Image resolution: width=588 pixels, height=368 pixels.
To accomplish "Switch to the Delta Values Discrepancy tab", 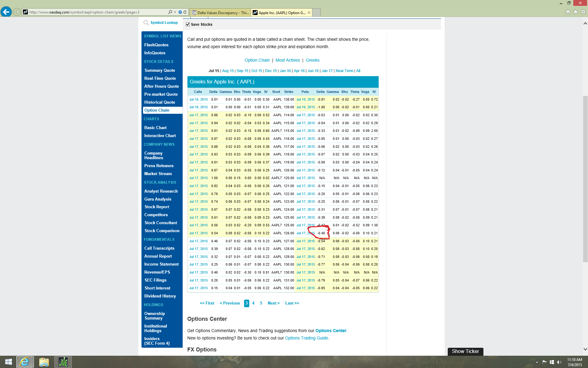I will tap(220, 13).
